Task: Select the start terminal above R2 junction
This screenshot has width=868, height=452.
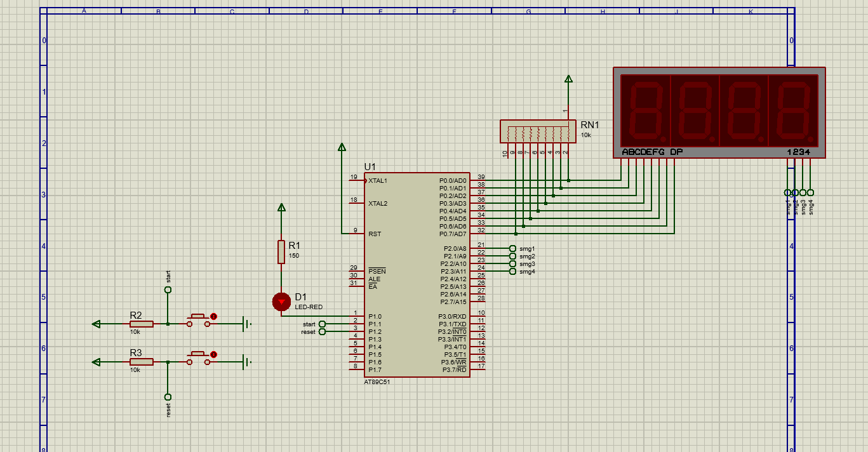Action: tap(168, 289)
